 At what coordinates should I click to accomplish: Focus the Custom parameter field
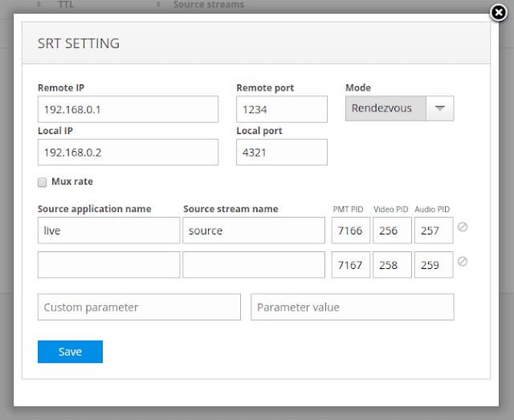[x=139, y=307]
